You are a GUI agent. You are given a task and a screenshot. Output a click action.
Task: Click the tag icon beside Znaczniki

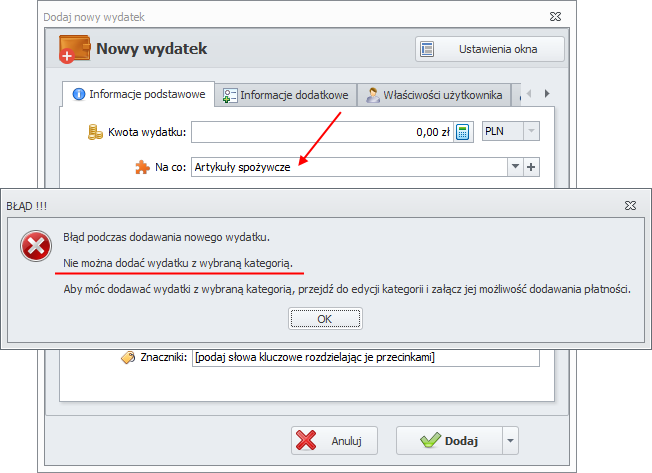tap(127, 357)
